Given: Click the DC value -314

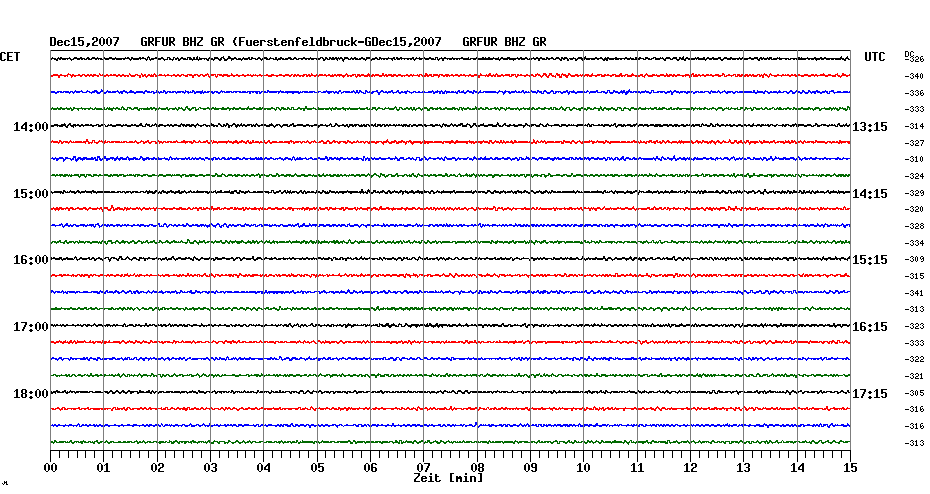Looking at the screenshot, I should [x=914, y=126].
